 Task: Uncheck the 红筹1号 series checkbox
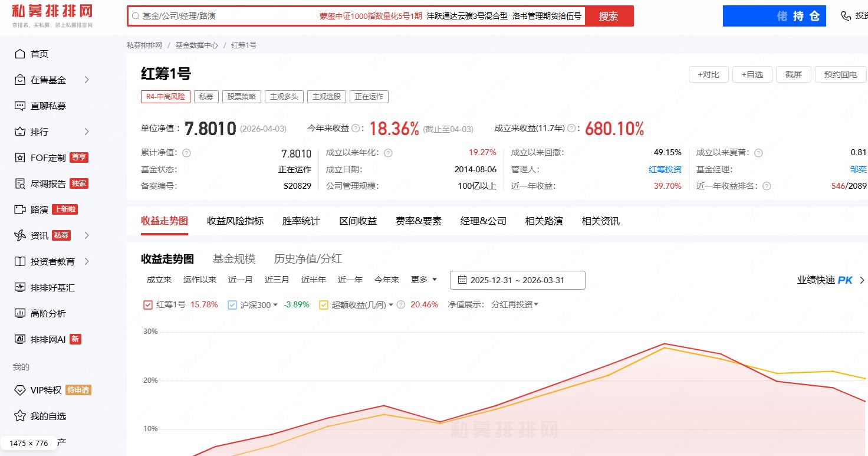coord(147,305)
